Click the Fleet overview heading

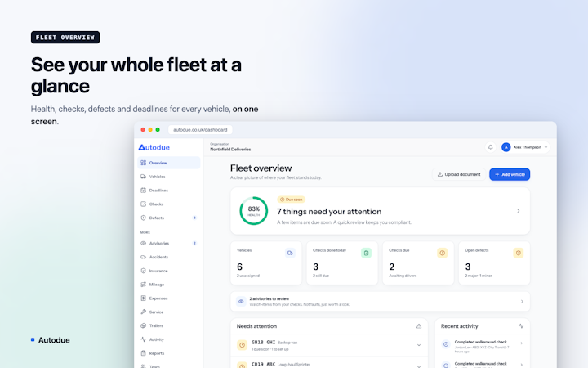click(261, 168)
